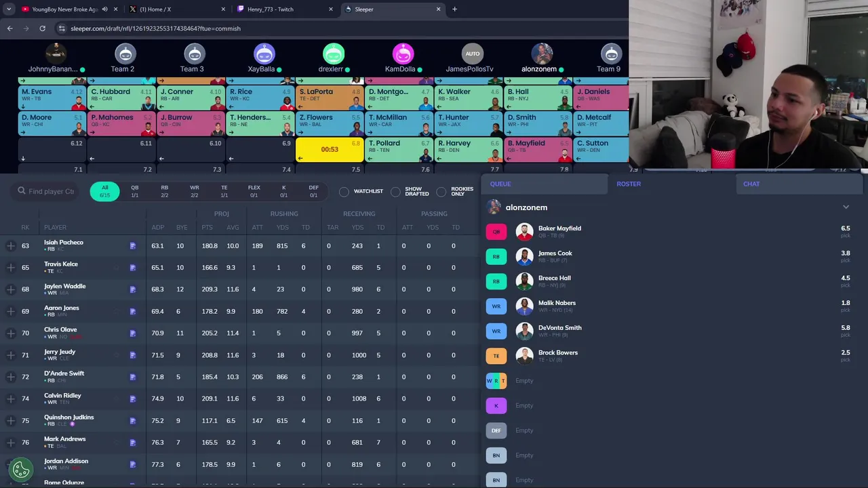
Task: Click the yellow 00:53 on-the-clock pick cell
Action: pos(330,149)
